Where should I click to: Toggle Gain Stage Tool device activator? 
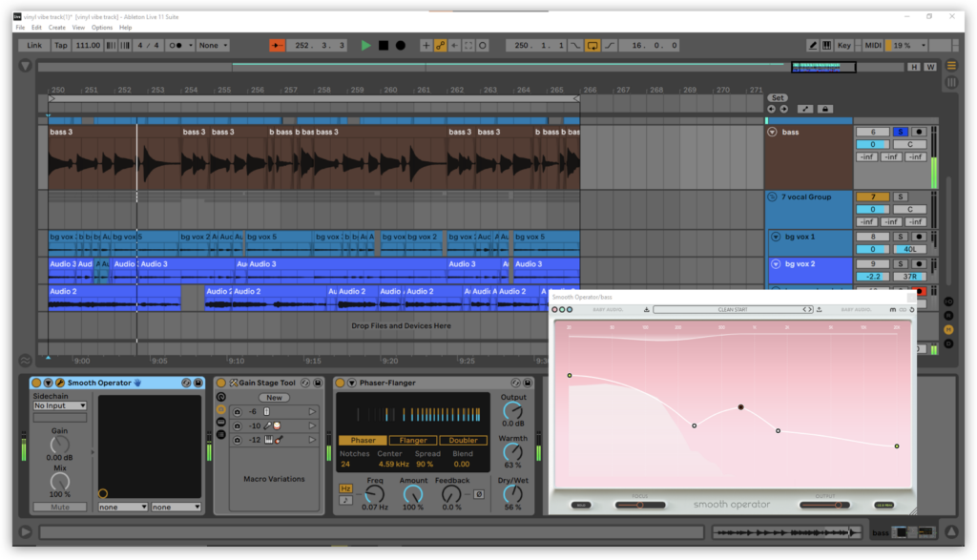[220, 384]
